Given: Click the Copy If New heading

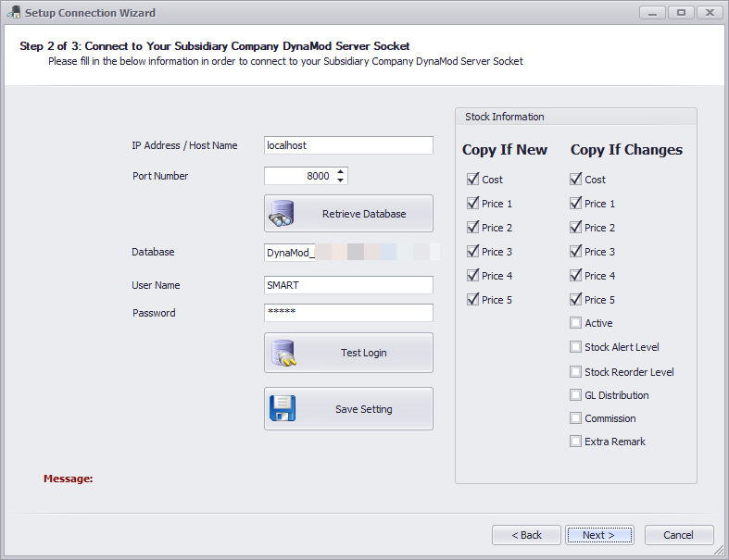Looking at the screenshot, I should [505, 150].
